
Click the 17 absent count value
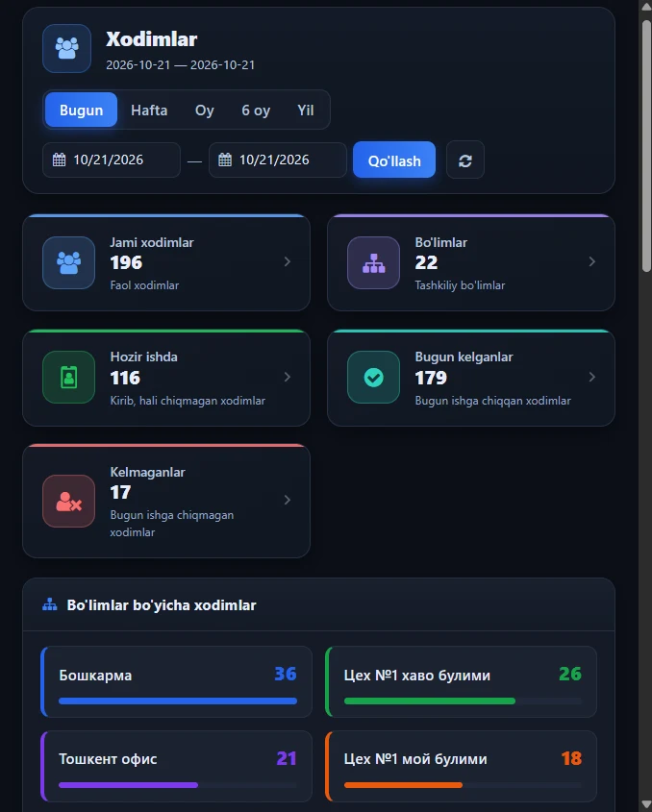[120, 492]
